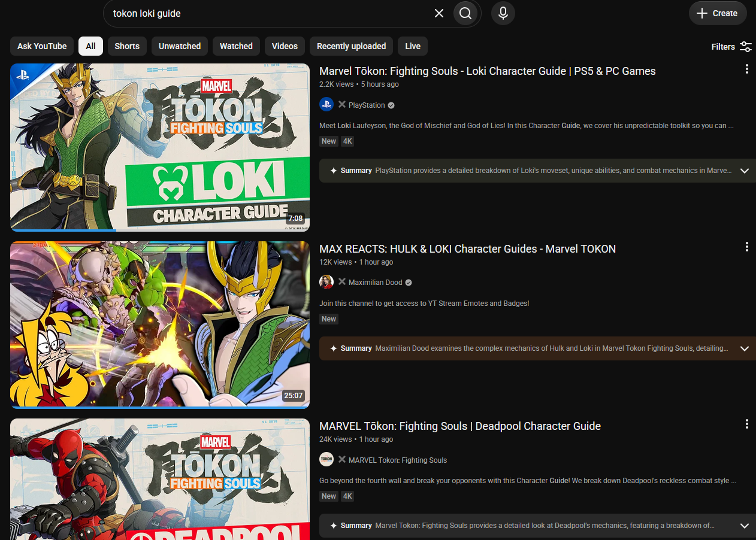Click 12K views • 1 hour ago

pyautogui.click(x=356, y=262)
